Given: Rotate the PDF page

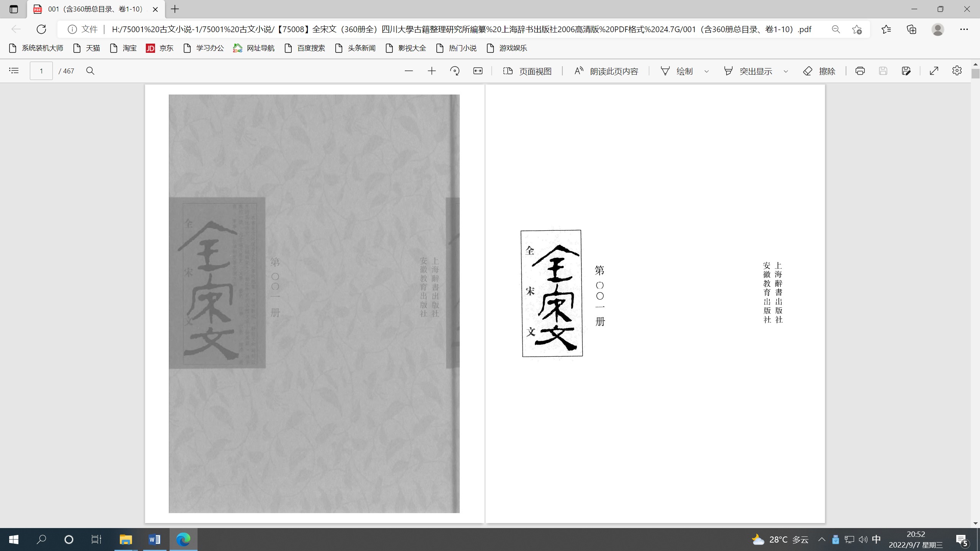Looking at the screenshot, I should [455, 71].
